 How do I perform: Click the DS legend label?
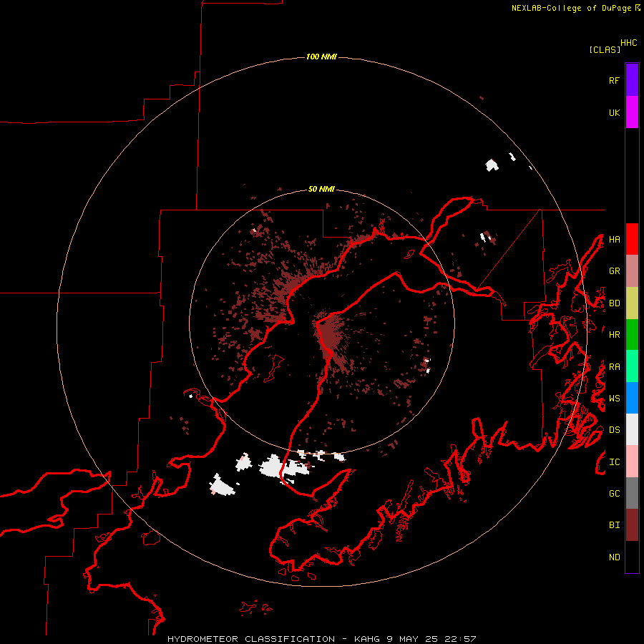pos(614,430)
